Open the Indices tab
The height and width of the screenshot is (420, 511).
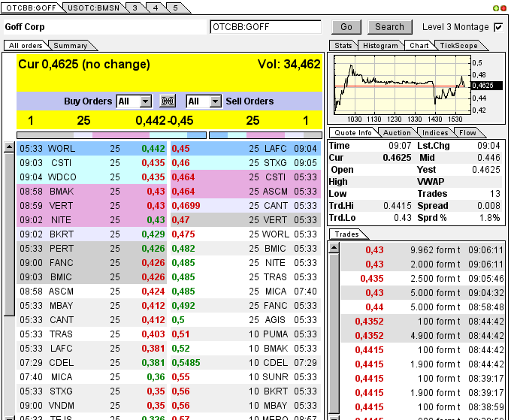pyautogui.click(x=435, y=133)
